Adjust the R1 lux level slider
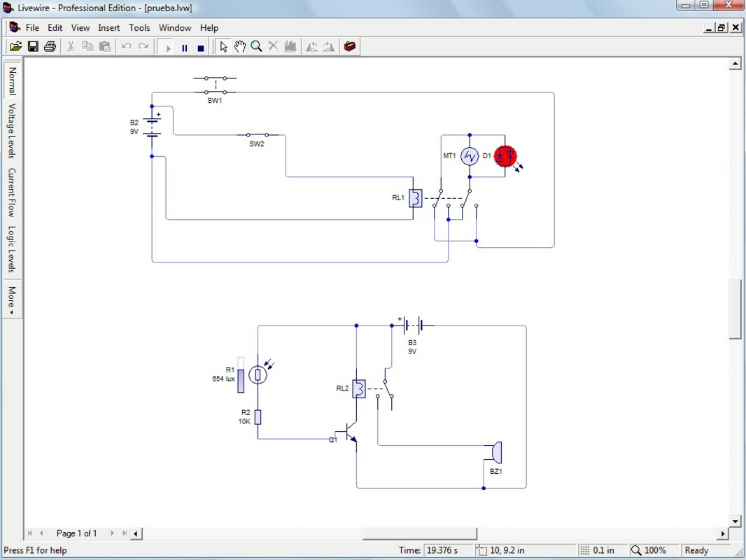The image size is (746, 560). pyautogui.click(x=241, y=375)
